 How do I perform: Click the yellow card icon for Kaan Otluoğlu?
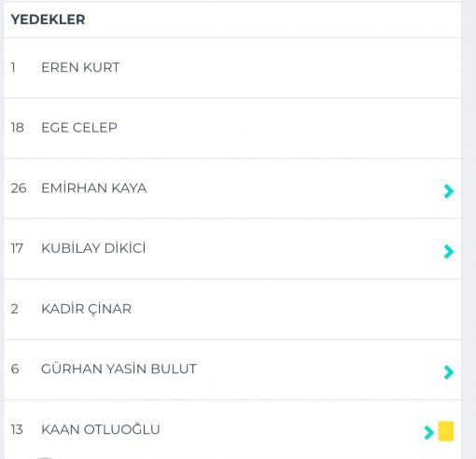(446, 431)
